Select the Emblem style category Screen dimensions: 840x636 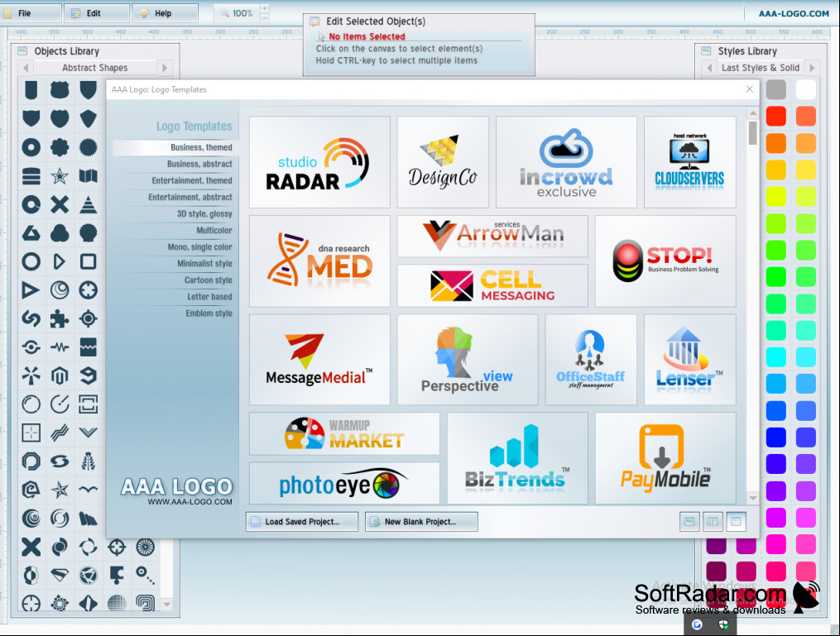coord(175,313)
